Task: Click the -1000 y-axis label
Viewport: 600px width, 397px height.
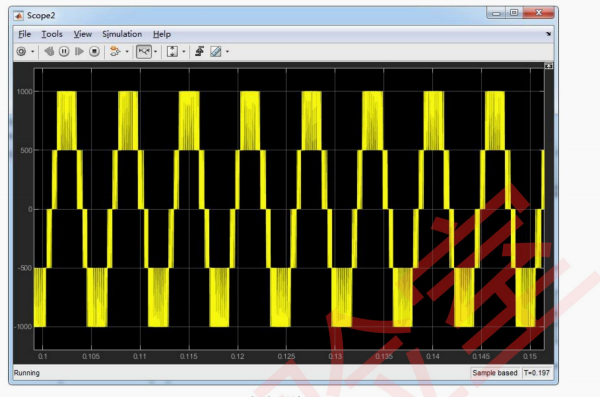Action: [x=23, y=327]
